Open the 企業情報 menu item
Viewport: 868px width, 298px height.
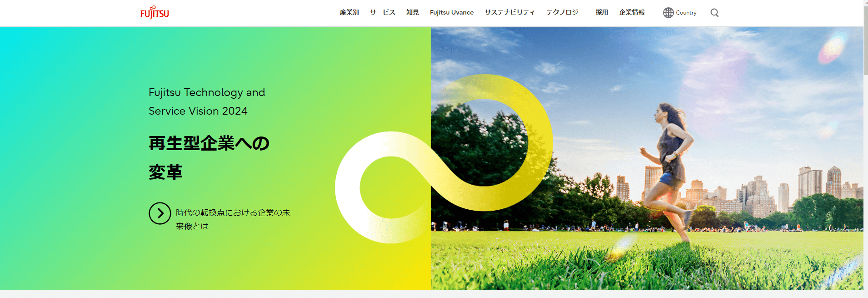tap(632, 13)
